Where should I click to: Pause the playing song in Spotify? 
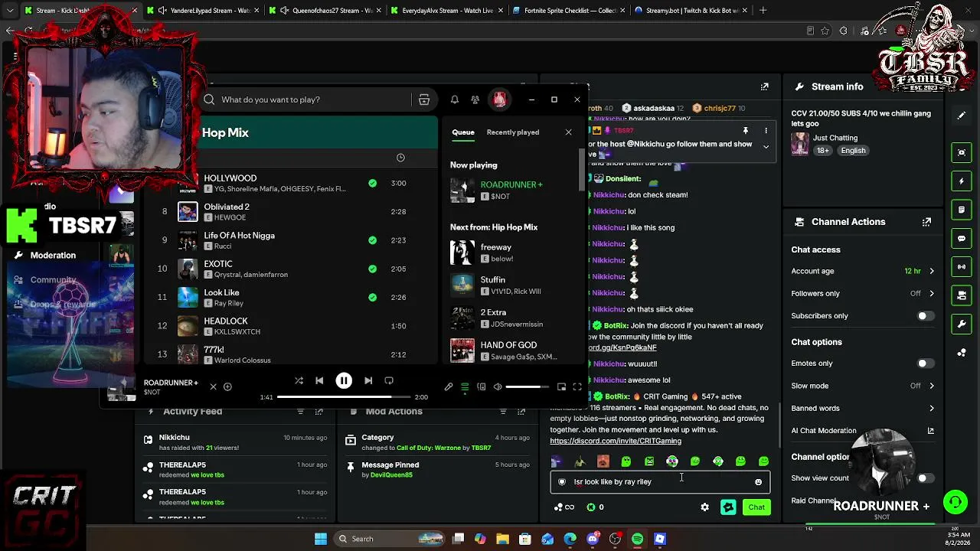pyautogui.click(x=344, y=380)
